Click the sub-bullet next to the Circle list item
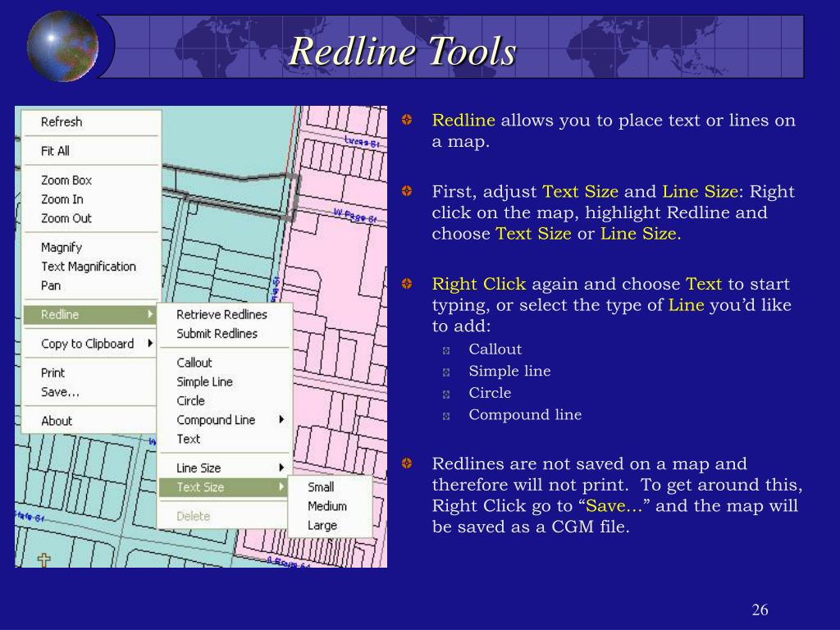 tap(446, 395)
